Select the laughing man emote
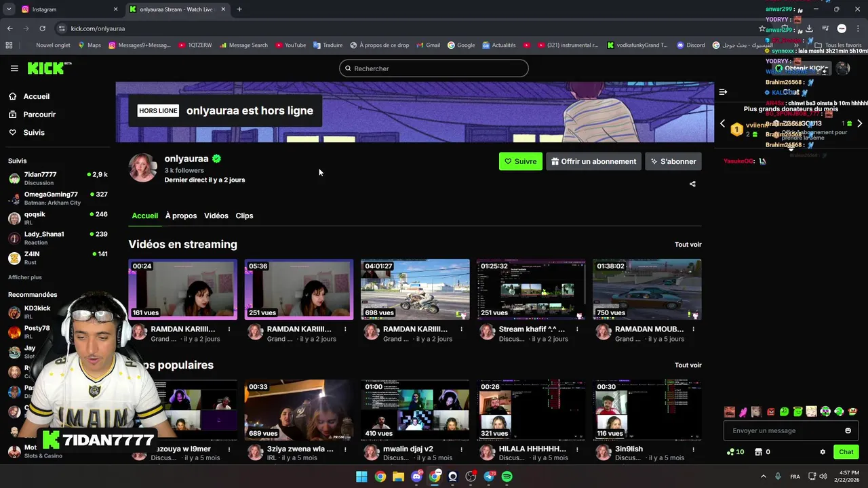 [x=730, y=411]
